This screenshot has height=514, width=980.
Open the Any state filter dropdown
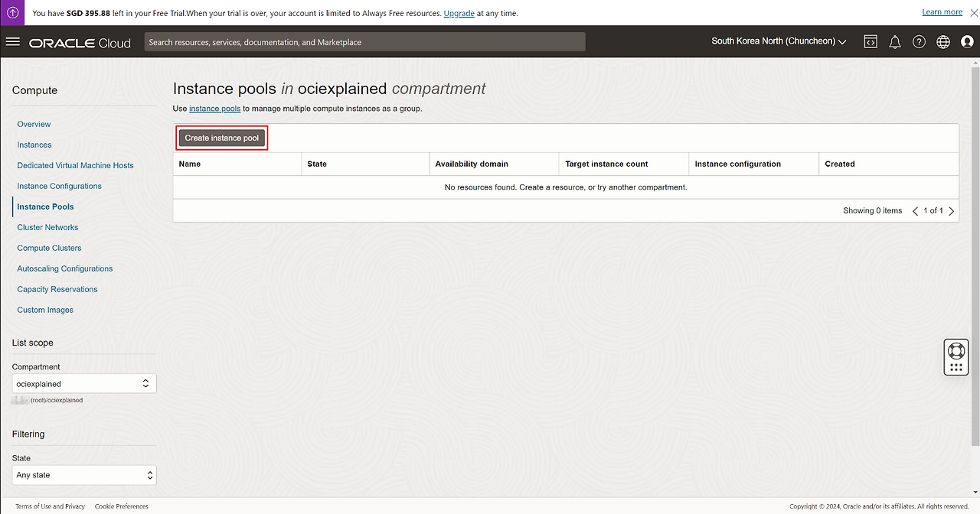(x=84, y=475)
